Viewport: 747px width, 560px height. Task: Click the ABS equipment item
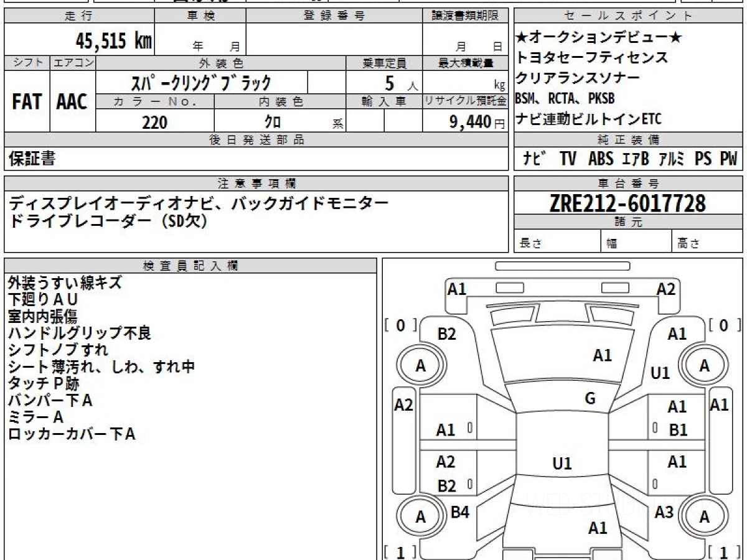pyautogui.click(x=600, y=159)
